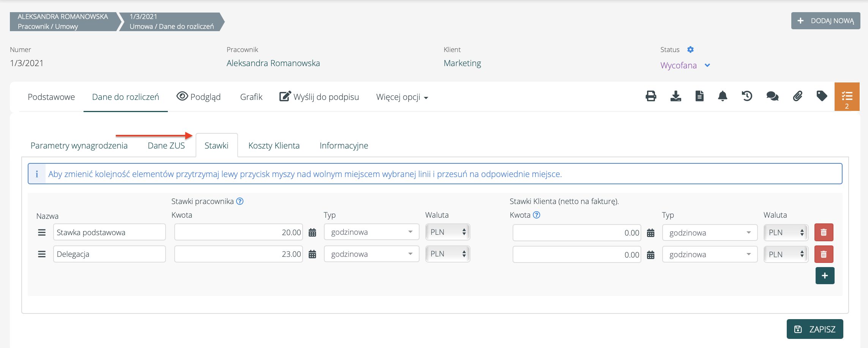Open the history clock icon
The image size is (868, 348).
[747, 96]
